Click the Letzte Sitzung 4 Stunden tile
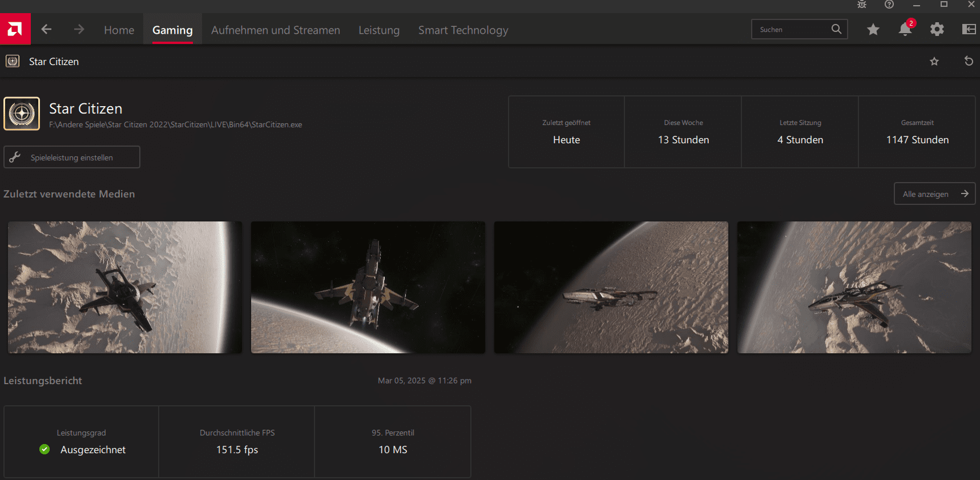Viewport: 980px width, 480px height. [800, 132]
